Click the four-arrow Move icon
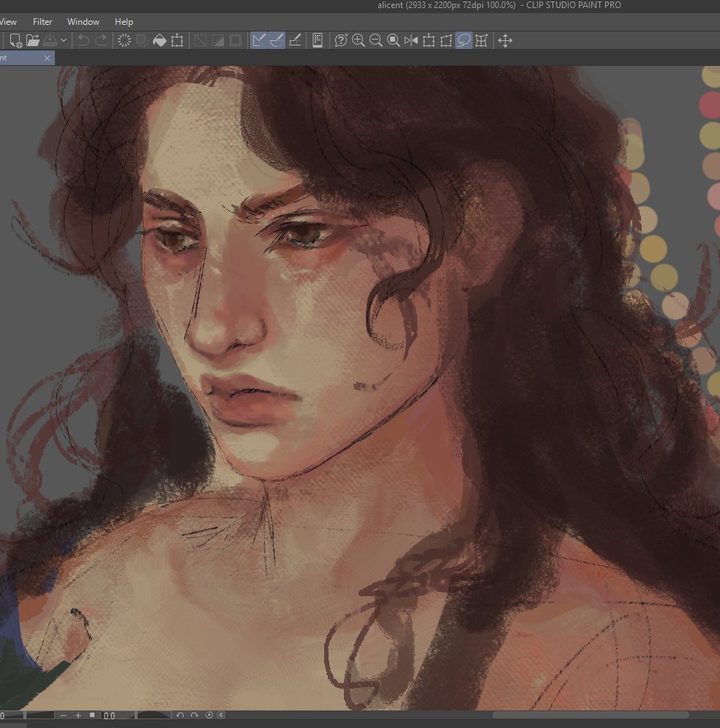The image size is (720, 728). click(505, 40)
